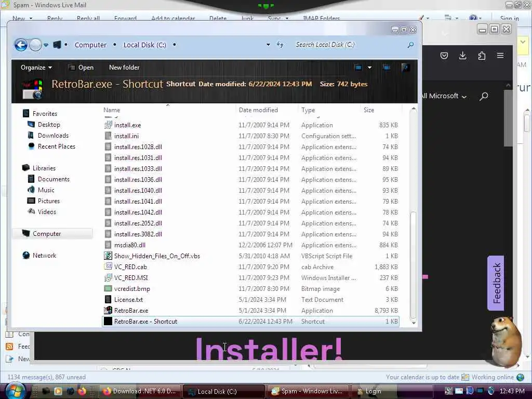Select the install.exe file icon
This screenshot has width=532, height=399.
pos(108,125)
